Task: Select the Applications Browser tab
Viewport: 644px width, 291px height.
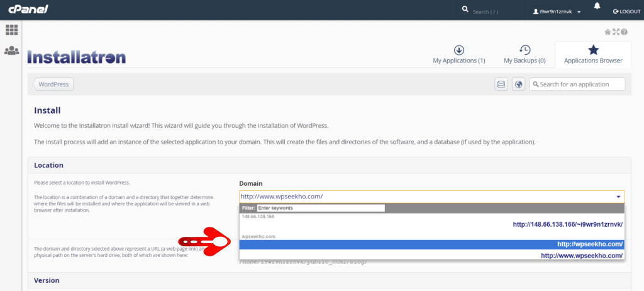Action: 593,54
